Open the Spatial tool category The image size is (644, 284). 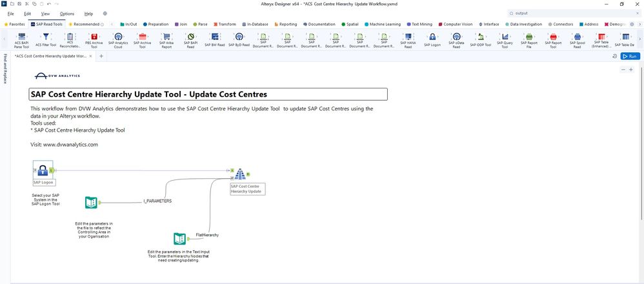[350, 25]
